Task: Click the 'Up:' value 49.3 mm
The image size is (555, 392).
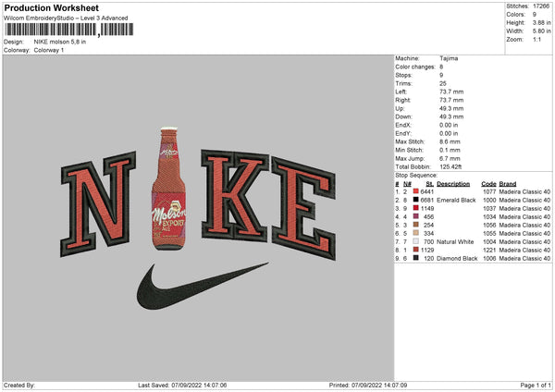Action: 451,108
